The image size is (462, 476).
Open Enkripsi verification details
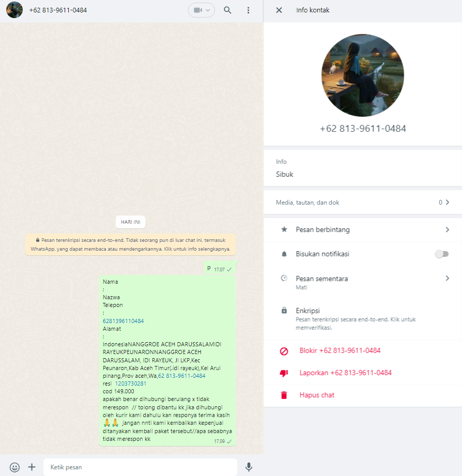tap(363, 318)
